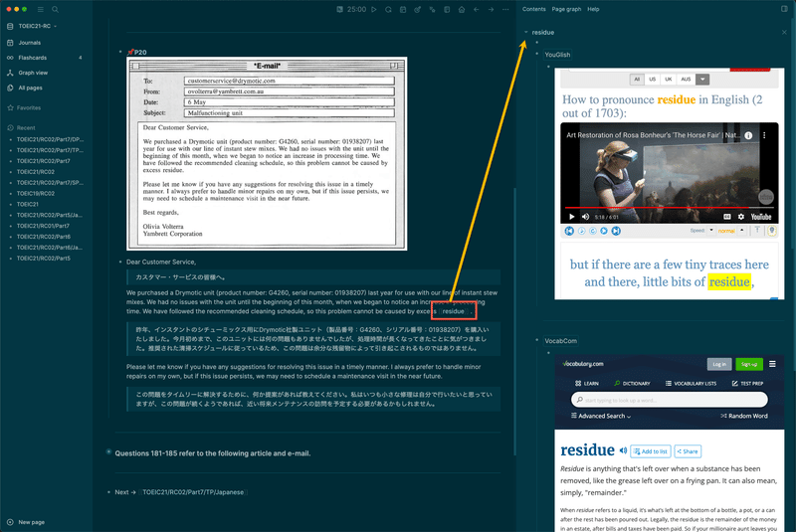Viewport: 796px width, 532px height.
Task: Decrease YouGlish playback speed
Action: pos(711,231)
